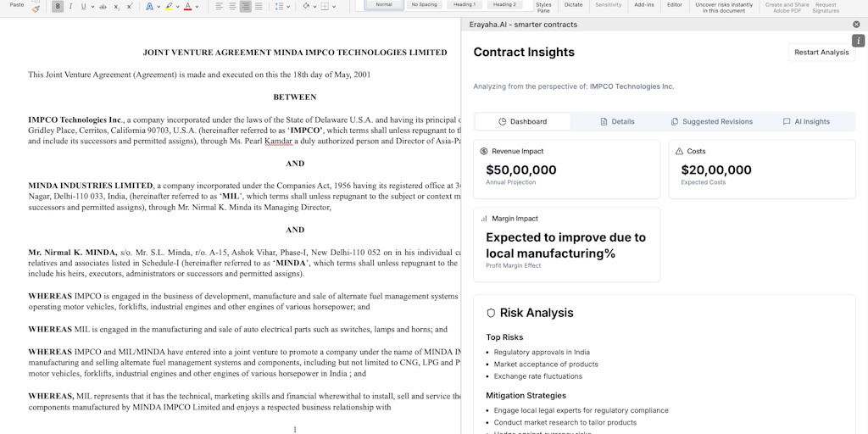Apply the Heading 1 style
The height and width of the screenshot is (434, 868).
tap(465, 4)
